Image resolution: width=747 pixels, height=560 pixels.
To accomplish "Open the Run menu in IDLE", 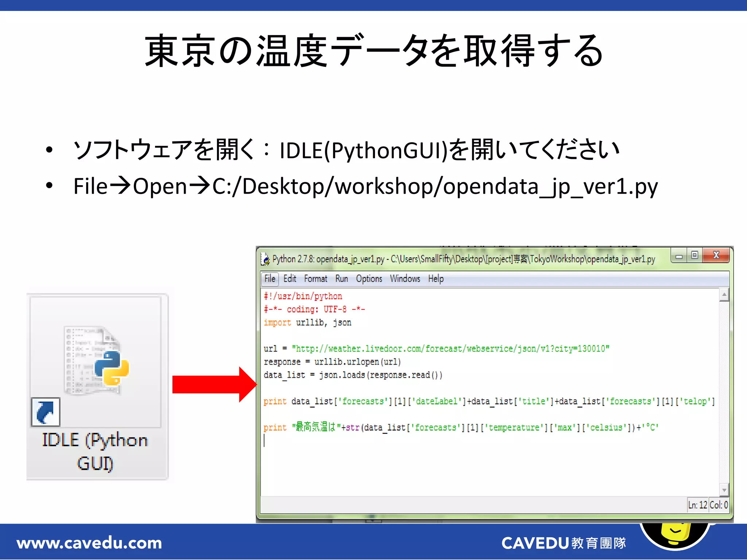I will pos(341,279).
